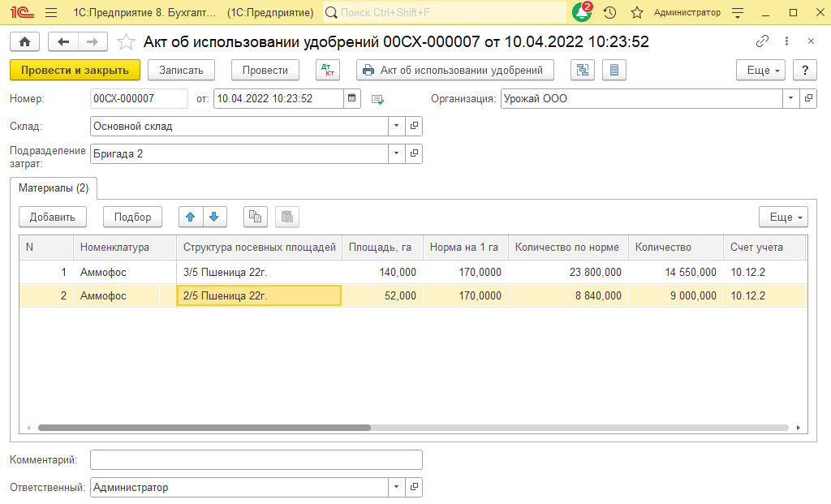Move row up with blue arrow

click(191, 217)
